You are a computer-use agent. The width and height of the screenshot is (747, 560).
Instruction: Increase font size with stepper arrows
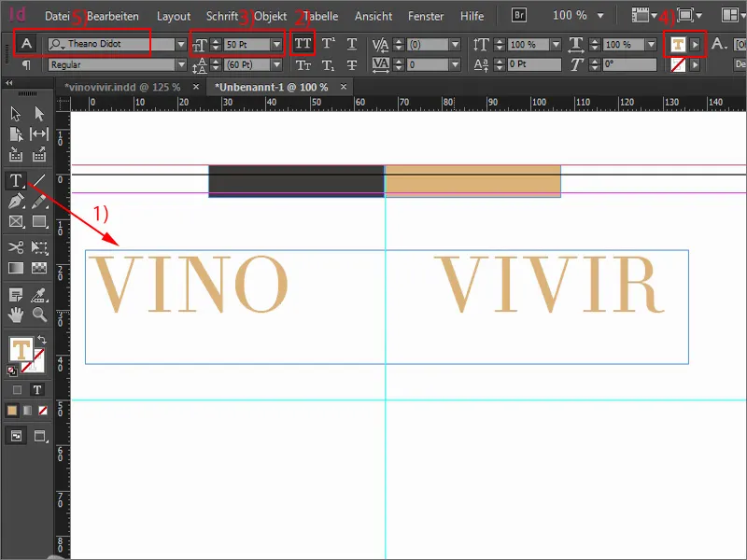[x=216, y=41]
